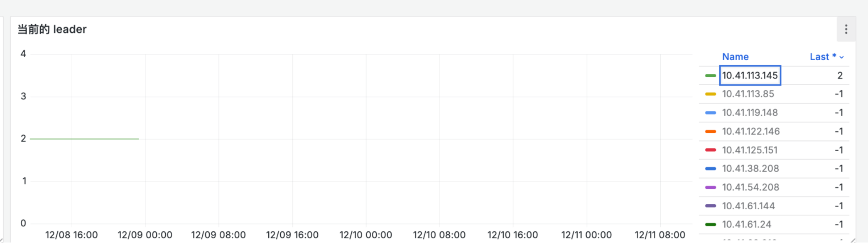Click the sort chevron beside Last *
The image size is (868, 245).
coord(841,57)
